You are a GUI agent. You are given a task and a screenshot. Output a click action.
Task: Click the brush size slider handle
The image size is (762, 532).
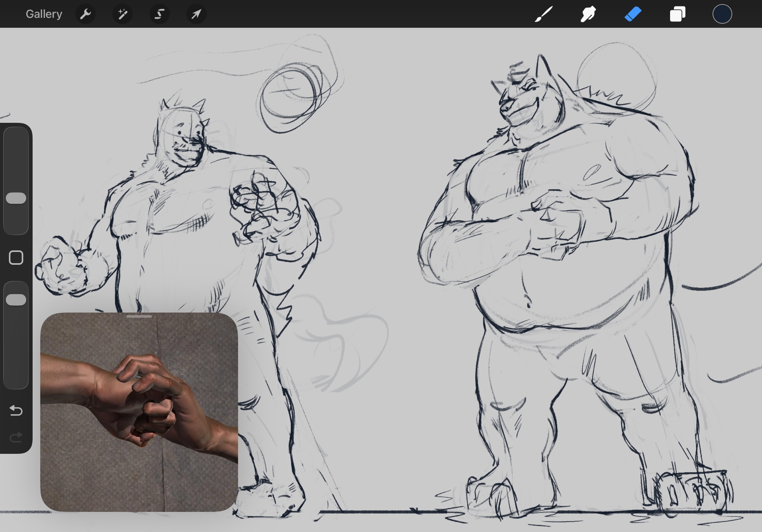click(16, 198)
